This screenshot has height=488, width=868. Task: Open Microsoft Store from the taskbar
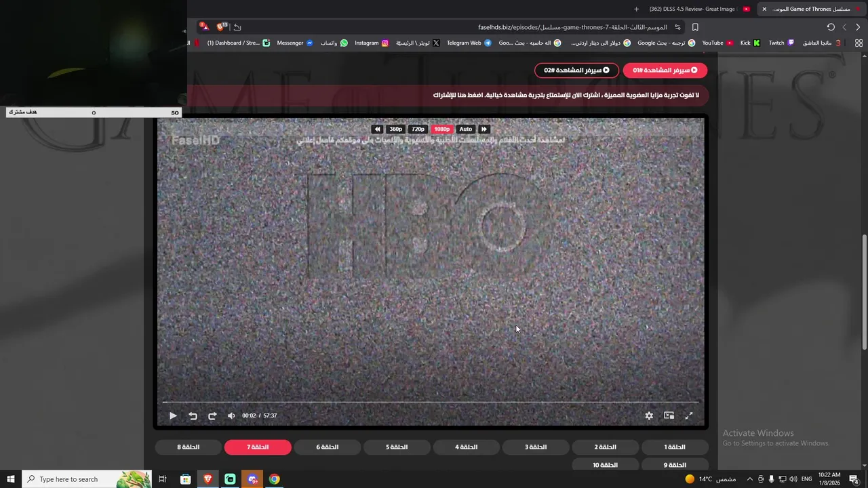(x=185, y=479)
